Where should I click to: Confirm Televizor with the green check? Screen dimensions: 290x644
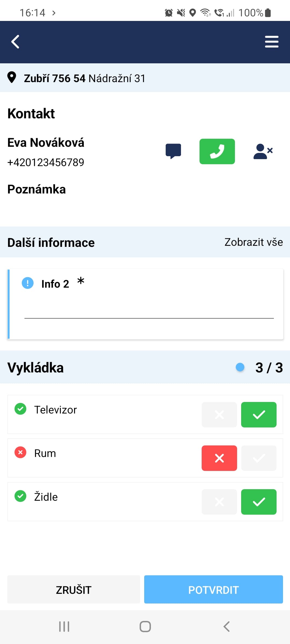[259, 415]
